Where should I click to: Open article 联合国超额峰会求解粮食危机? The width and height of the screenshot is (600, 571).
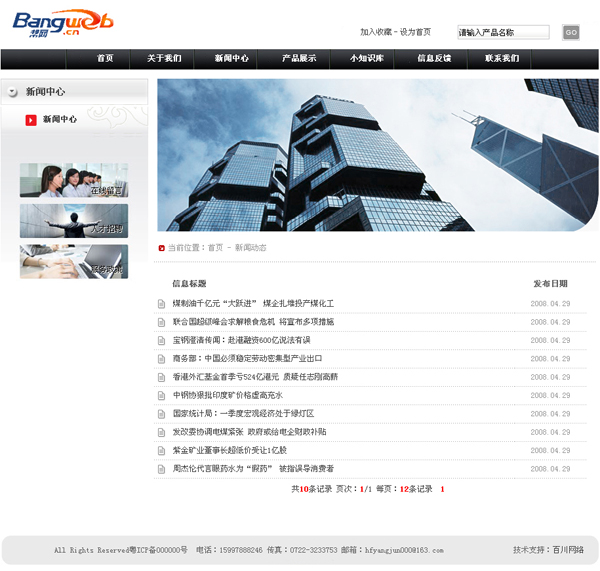click(253, 322)
